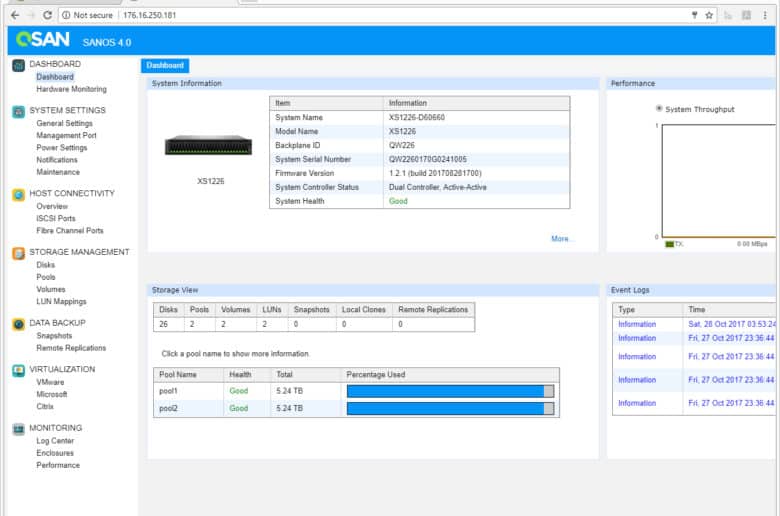780x516 pixels.
Task: Open the Disks page
Action: coord(45,265)
